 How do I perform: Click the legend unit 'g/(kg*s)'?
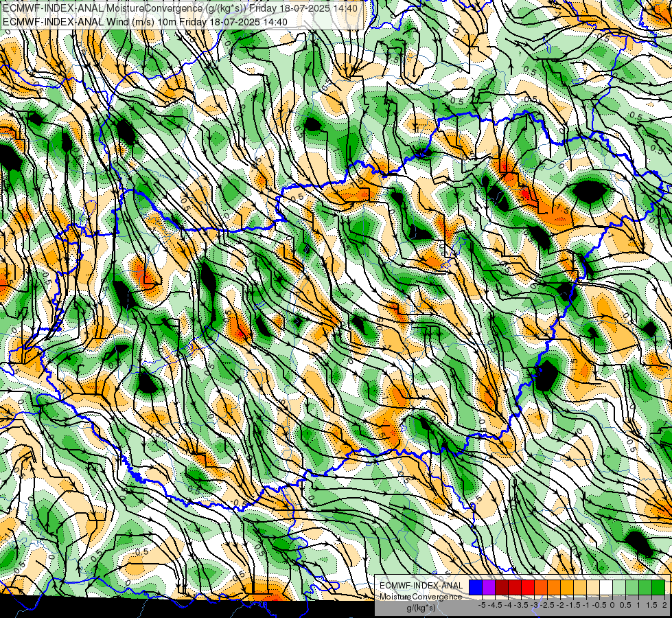coord(421,608)
